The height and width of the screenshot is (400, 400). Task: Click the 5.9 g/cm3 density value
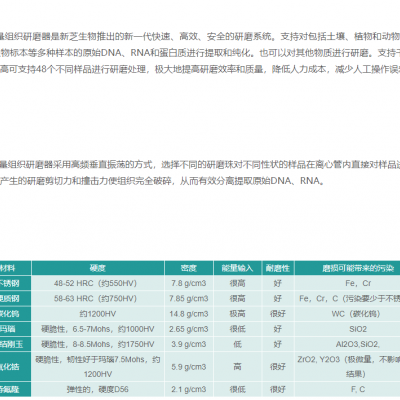[189, 367]
